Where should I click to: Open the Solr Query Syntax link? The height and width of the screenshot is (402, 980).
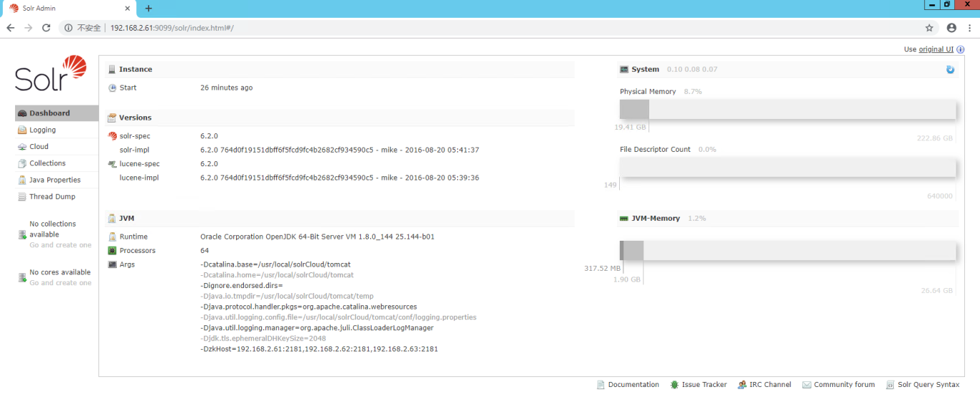tap(923, 385)
